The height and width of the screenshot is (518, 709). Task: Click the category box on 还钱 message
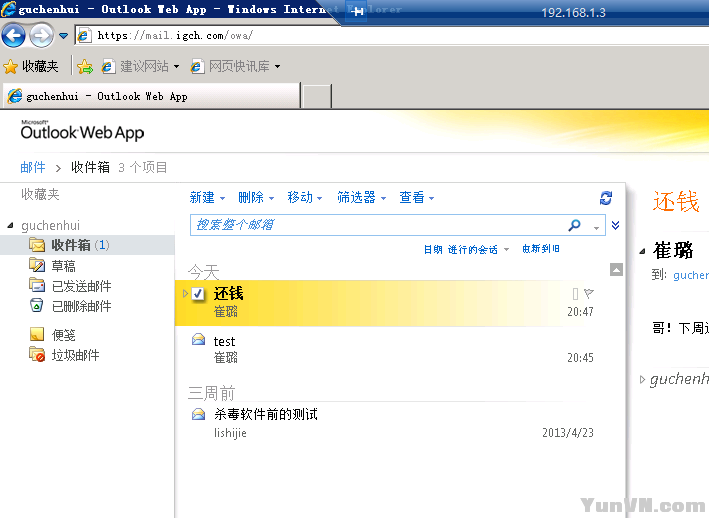575,294
